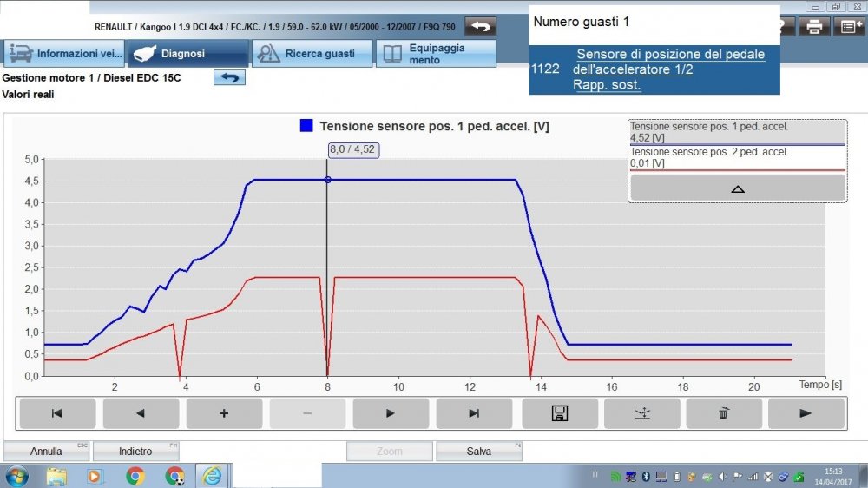Image resolution: width=868 pixels, height=488 pixels.
Task: Collapse the legend panel with the up triangle
Action: click(x=737, y=188)
